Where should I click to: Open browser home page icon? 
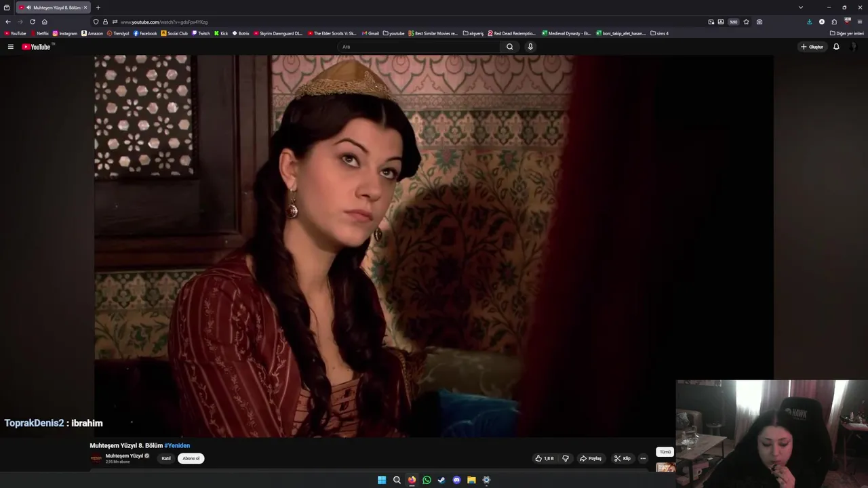tap(45, 22)
